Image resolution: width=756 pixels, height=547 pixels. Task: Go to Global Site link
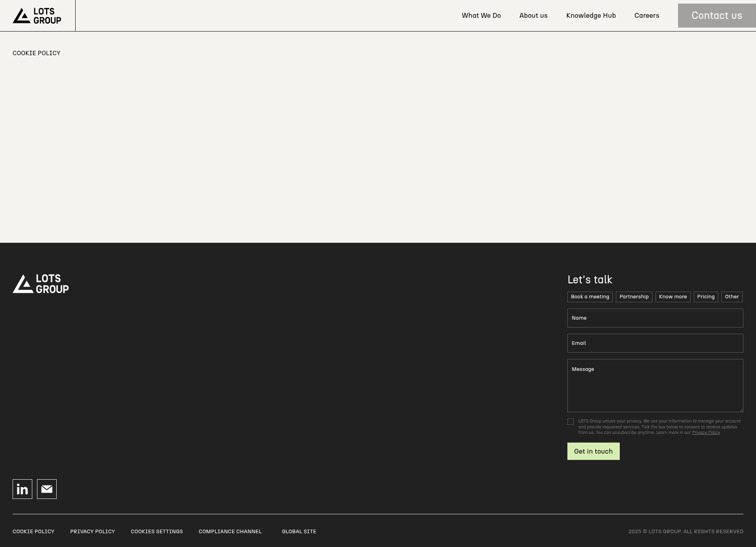click(x=299, y=532)
